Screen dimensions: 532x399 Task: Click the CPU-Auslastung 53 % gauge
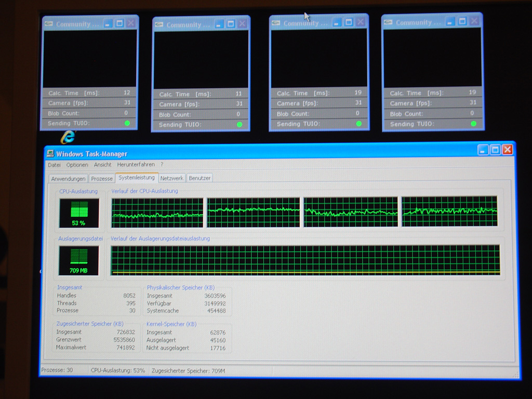(79, 212)
